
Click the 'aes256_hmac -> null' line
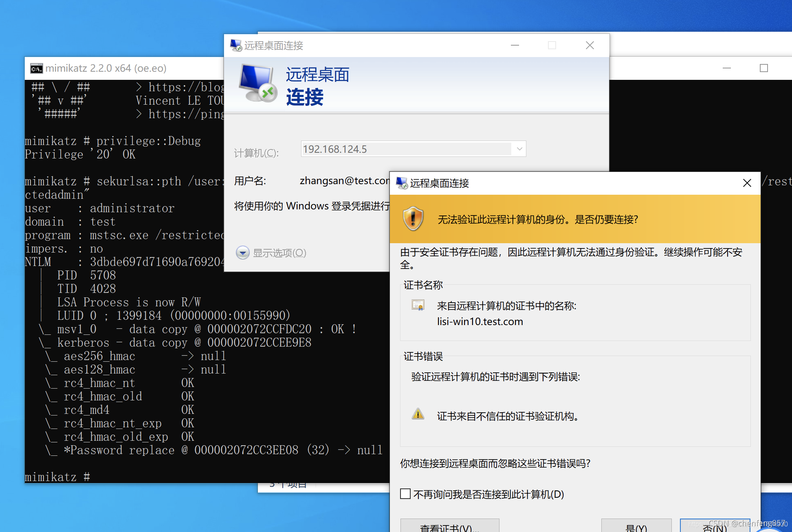[x=135, y=356]
